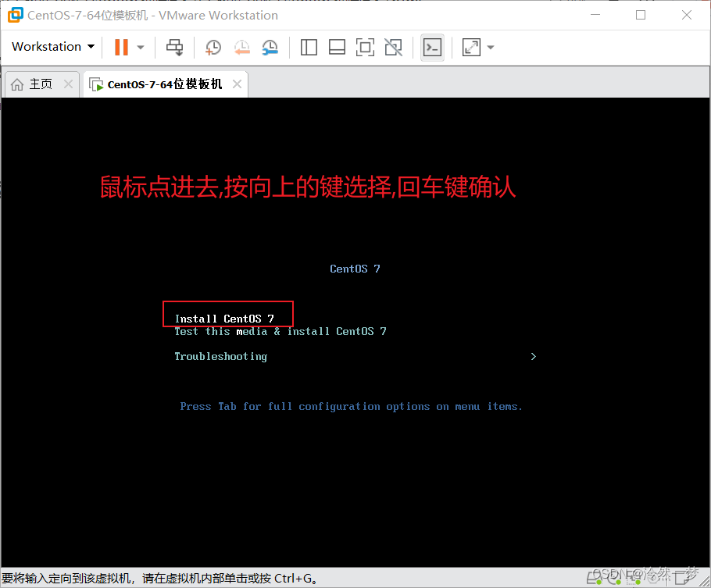
Task: Expand the power options dropdown arrow
Action: pos(141,47)
